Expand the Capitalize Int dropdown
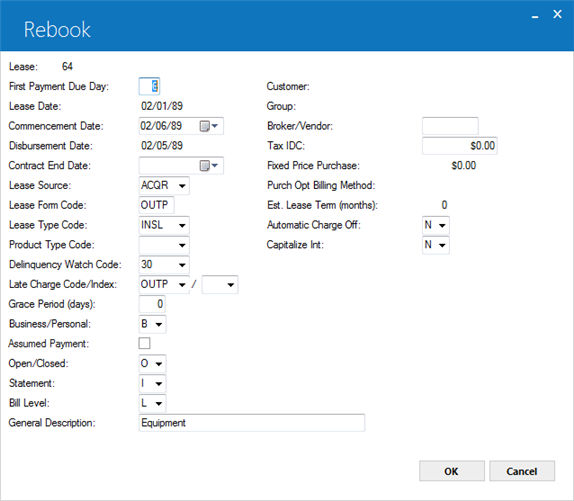The image size is (574, 501). click(x=442, y=245)
